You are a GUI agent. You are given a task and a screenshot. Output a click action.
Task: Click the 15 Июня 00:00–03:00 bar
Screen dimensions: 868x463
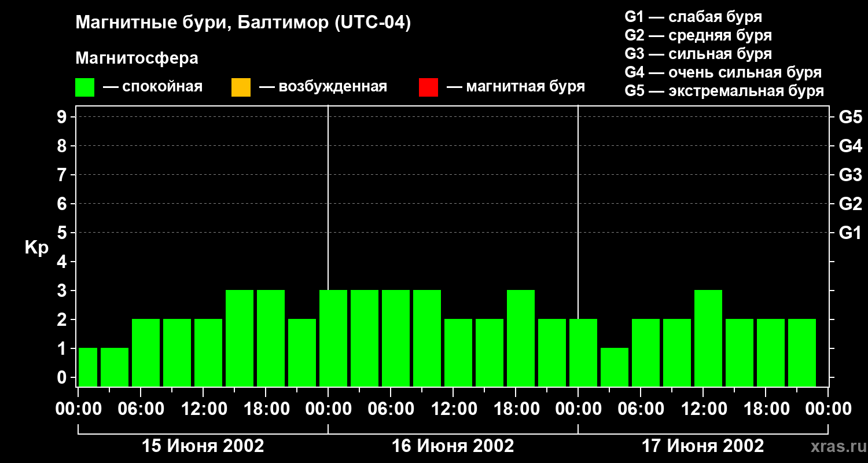88,367
